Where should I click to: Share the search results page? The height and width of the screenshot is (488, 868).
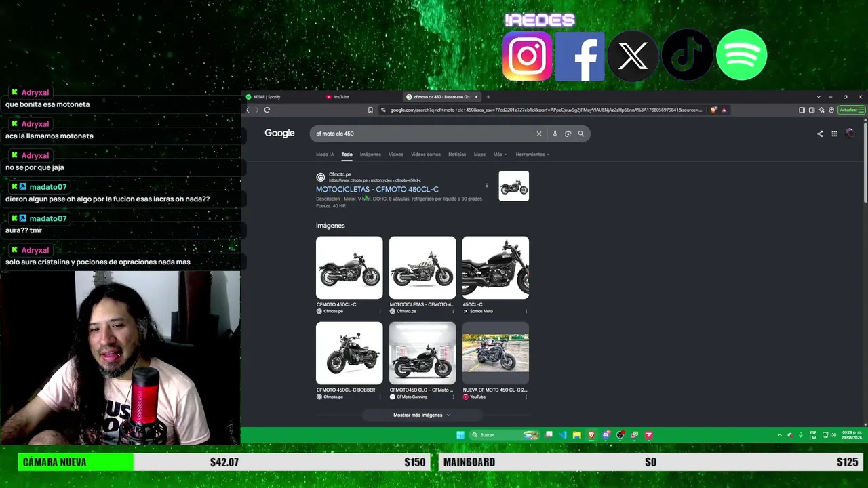click(820, 134)
